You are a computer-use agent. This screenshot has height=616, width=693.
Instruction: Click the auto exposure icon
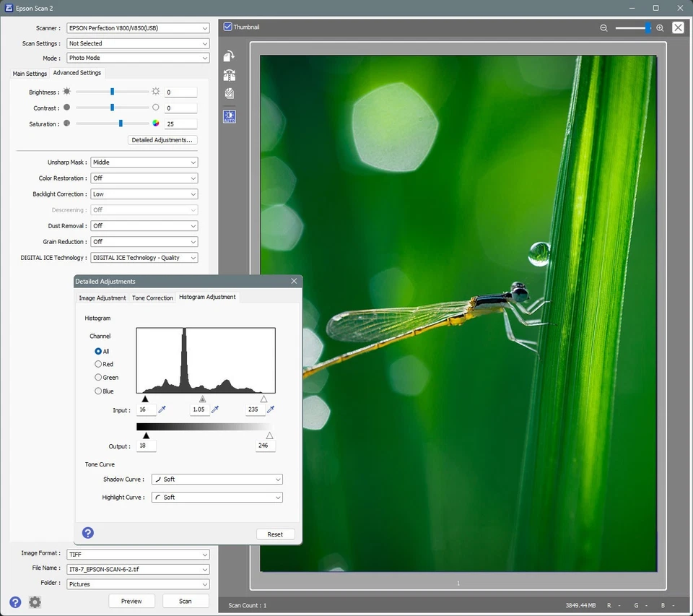click(230, 116)
